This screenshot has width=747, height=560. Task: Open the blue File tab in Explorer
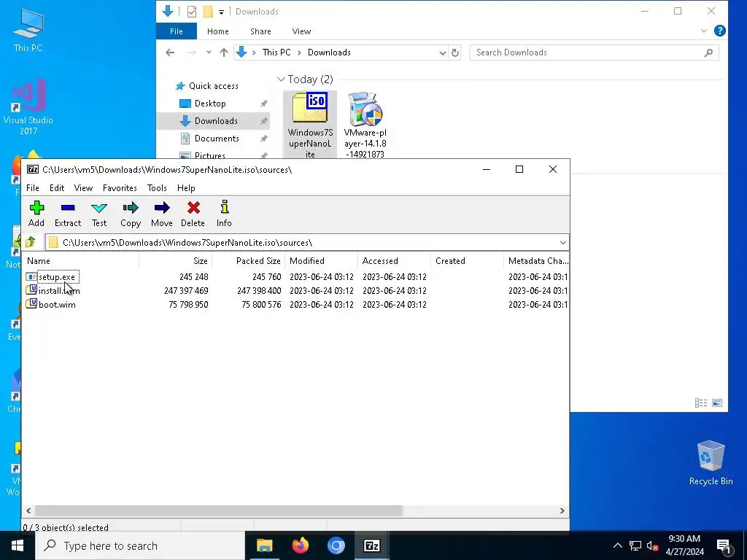(x=177, y=31)
